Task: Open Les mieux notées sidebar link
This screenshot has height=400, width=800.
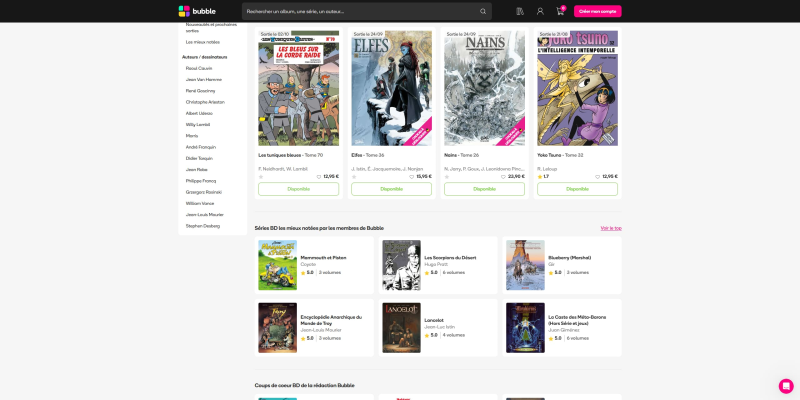Action: pyautogui.click(x=203, y=42)
